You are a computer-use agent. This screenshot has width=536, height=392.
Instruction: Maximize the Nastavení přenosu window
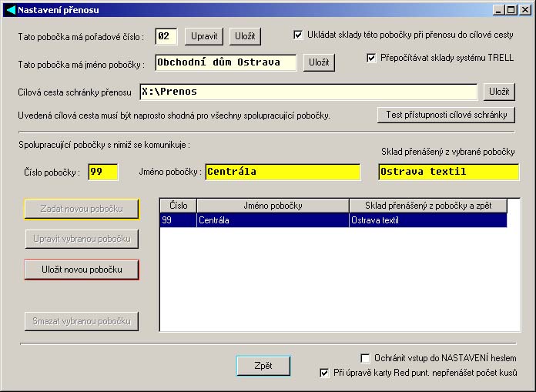(511, 10)
